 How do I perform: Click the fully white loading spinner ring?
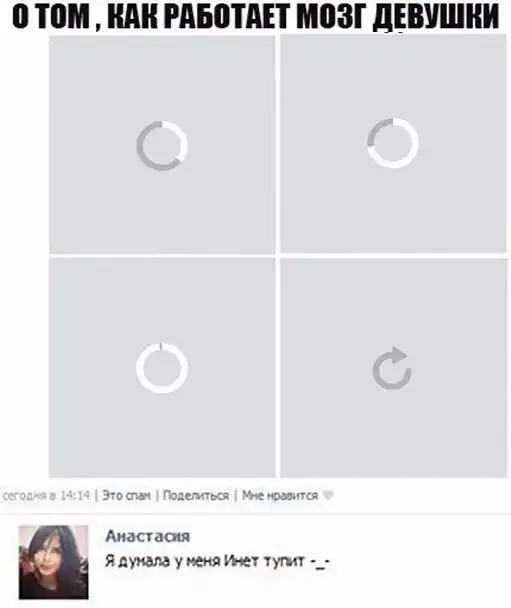tap(162, 368)
